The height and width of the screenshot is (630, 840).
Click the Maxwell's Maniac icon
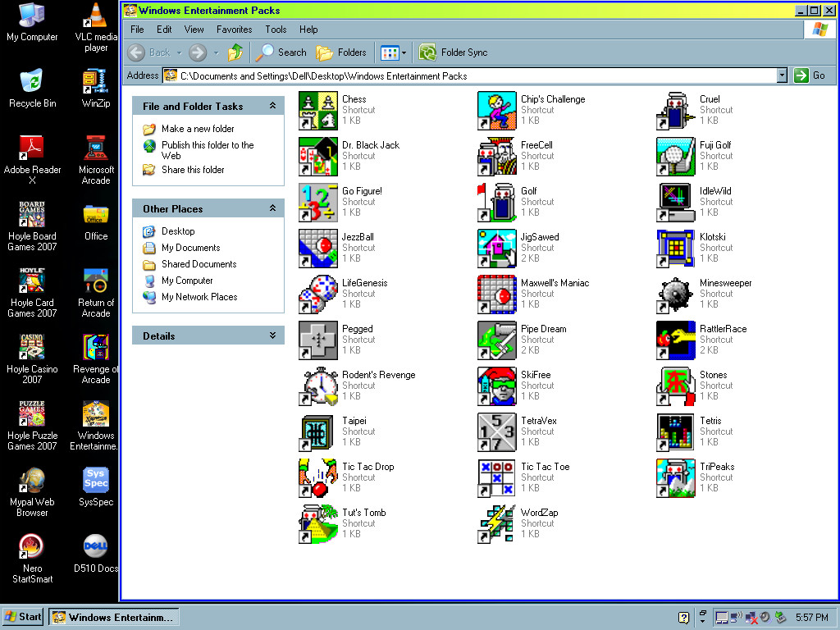point(497,294)
